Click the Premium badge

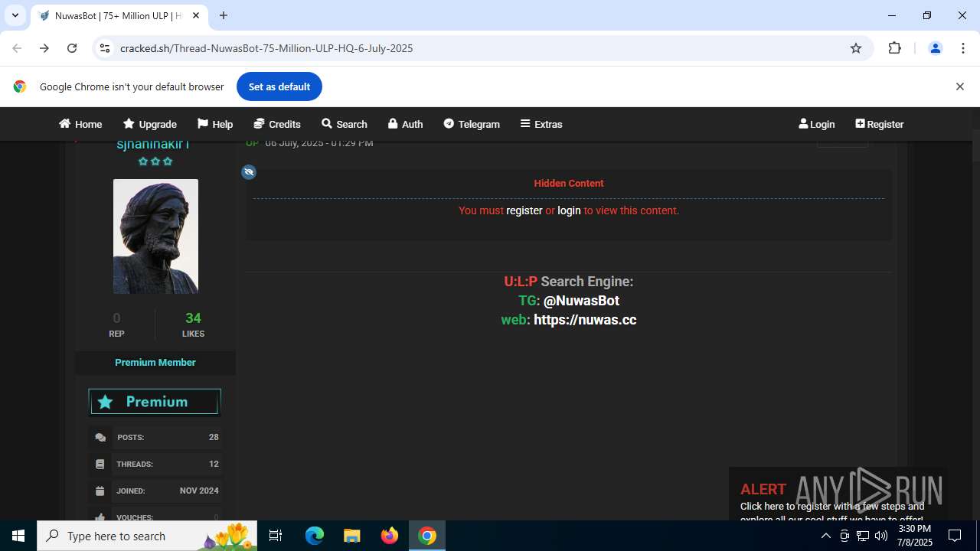pos(155,402)
